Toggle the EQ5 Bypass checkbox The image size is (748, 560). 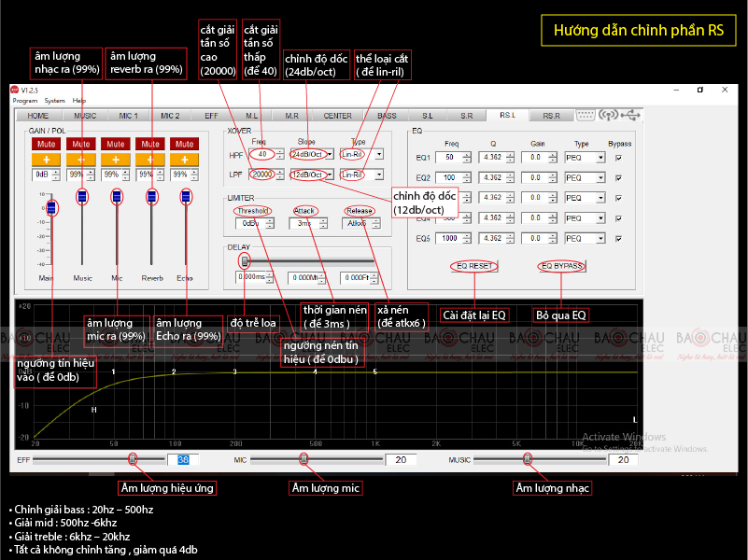(619, 238)
